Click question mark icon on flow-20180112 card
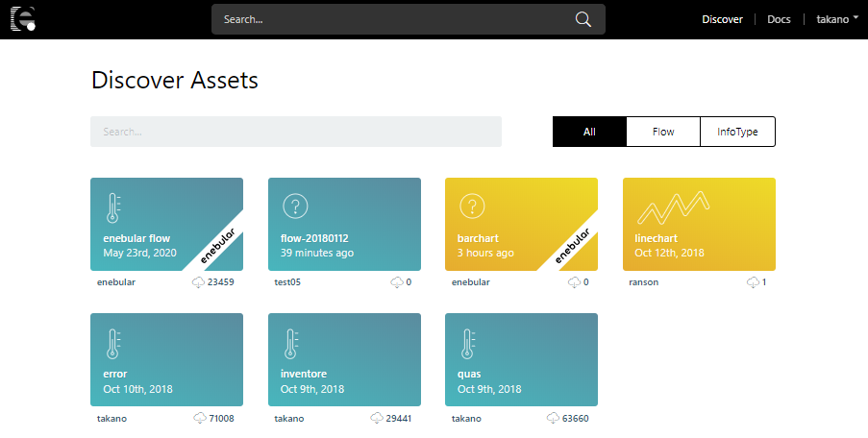Screen dimensions: 868x438 point(294,206)
